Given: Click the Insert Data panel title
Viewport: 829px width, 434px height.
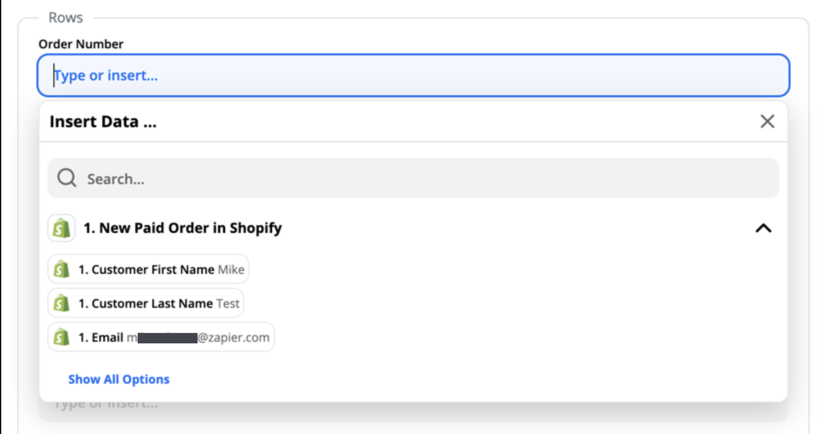Looking at the screenshot, I should [x=103, y=122].
